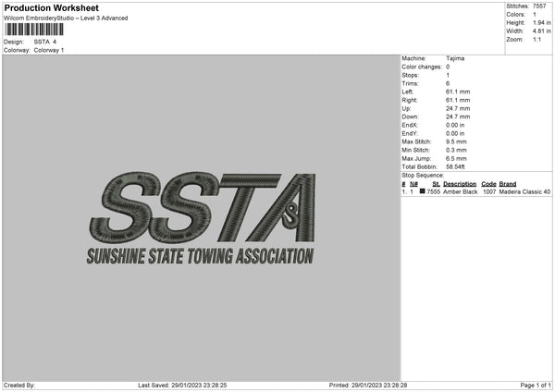Image resolution: width=555 pixels, height=392 pixels.
Task: Click the EndX value 0.00 in
Action: coord(455,125)
